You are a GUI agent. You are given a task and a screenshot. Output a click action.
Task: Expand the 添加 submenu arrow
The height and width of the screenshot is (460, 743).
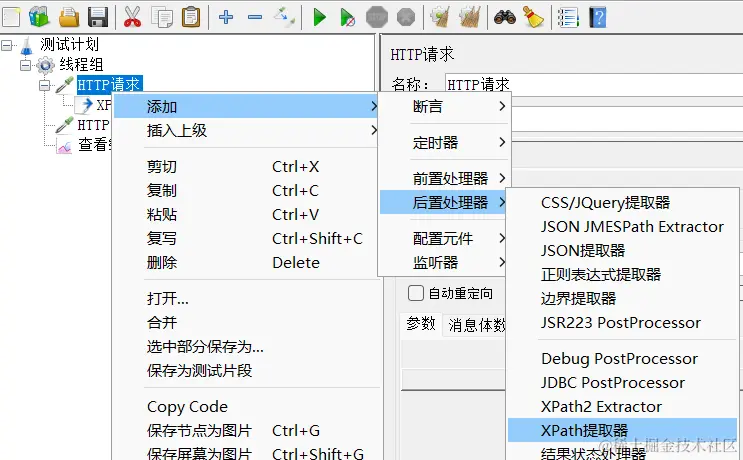374,106
